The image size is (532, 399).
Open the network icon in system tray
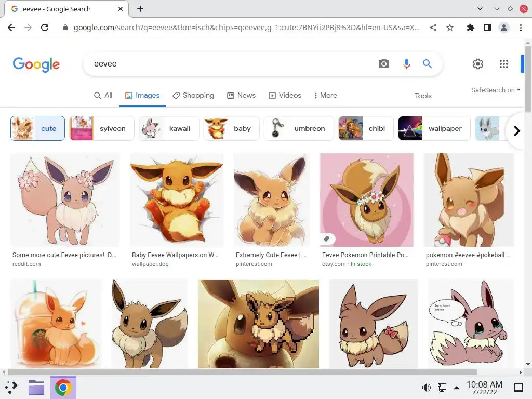click(442, 388)
